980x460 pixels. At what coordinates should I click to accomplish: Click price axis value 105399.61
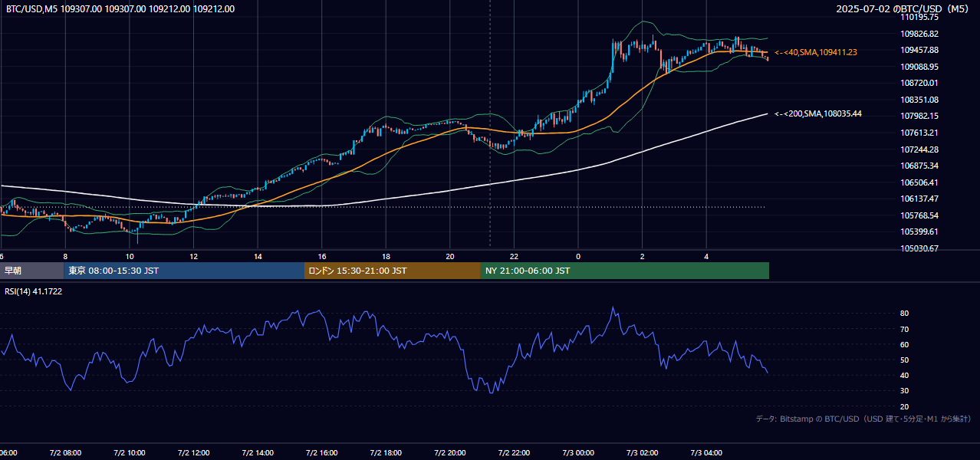coord(920,232)
